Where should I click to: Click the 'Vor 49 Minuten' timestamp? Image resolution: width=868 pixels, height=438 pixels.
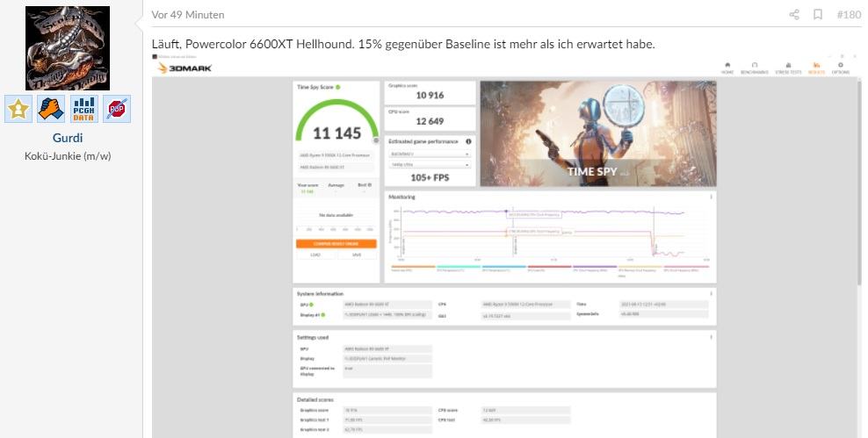(x=188, y=15)
